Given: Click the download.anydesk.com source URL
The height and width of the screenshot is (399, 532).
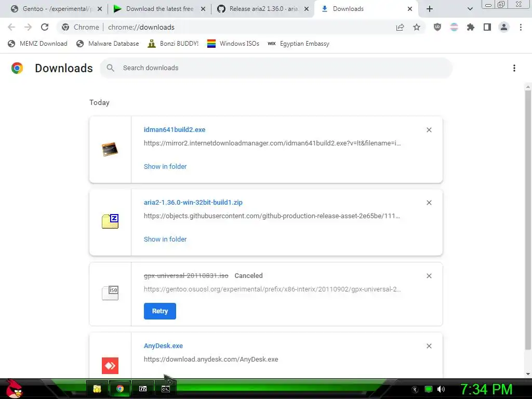Looking at the screenshot, I should 211,360.
